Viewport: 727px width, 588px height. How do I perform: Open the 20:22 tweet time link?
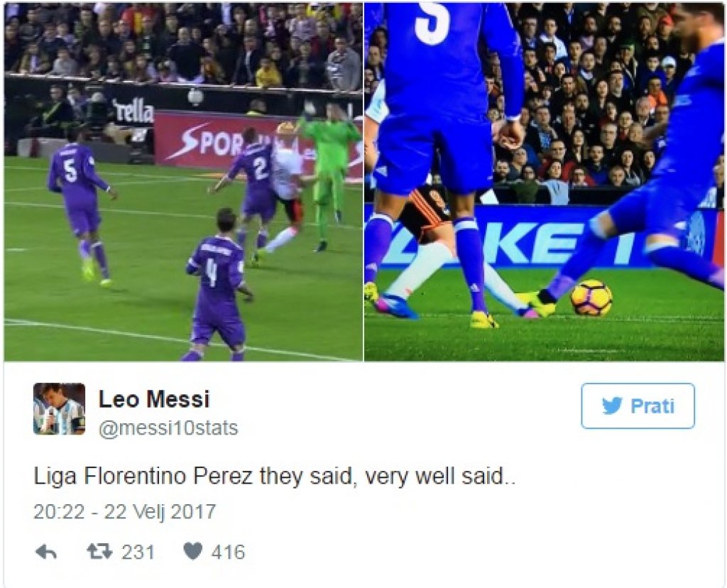tap(59, 511)
